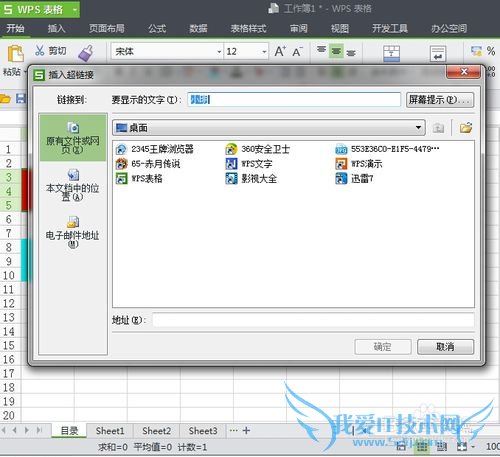Click the wrap text icon
The image size is (500, 457).
(438, 53)
